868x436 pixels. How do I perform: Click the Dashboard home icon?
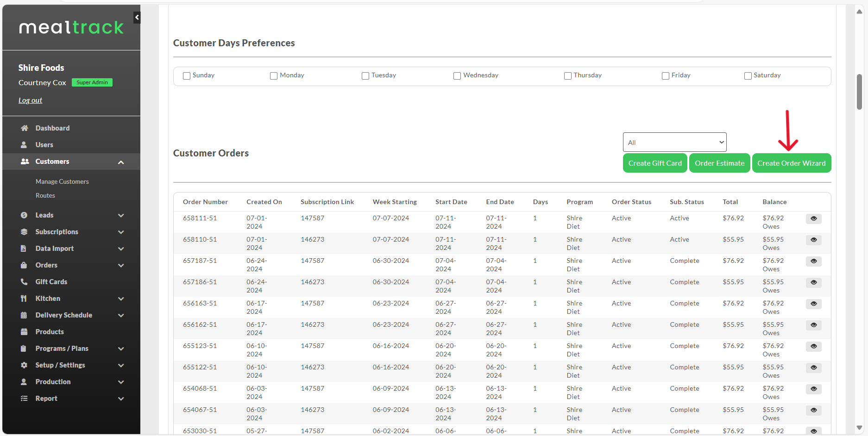click(x=24, y=128)
